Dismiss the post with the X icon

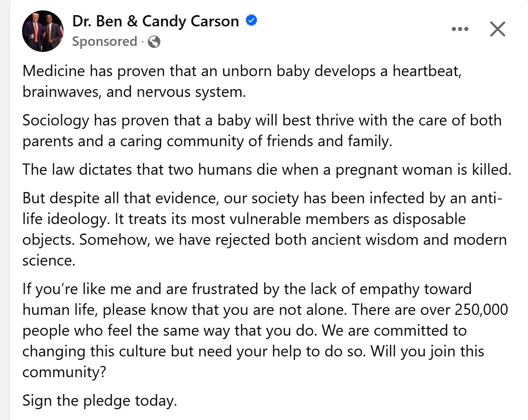(x=497, y=29)
